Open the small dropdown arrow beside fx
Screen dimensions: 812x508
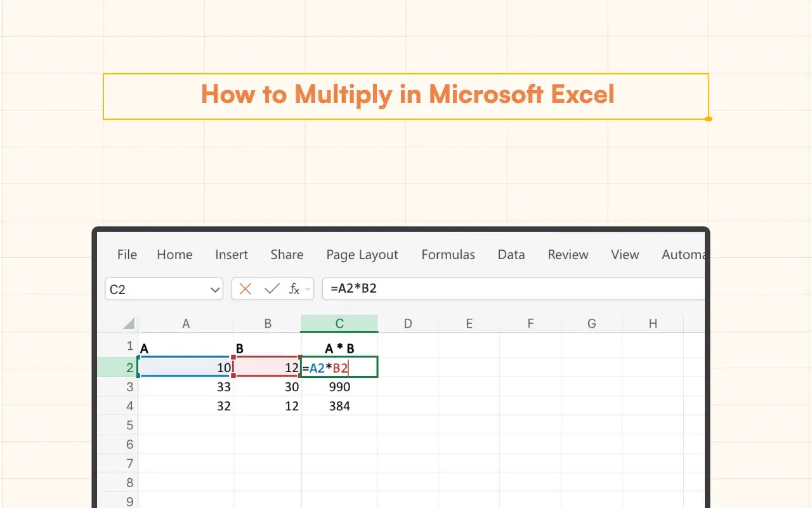pos(308,290)
